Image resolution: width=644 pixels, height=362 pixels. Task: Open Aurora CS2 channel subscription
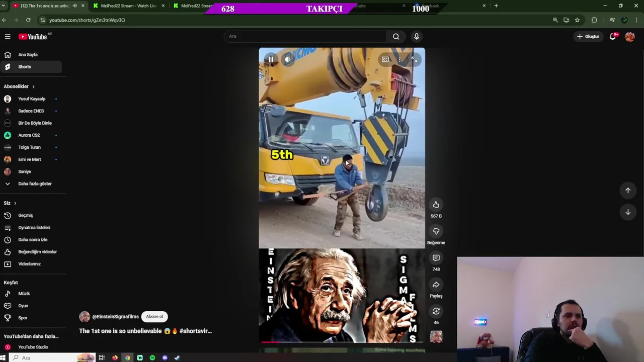pyautogui.click(x=31, y=135)
